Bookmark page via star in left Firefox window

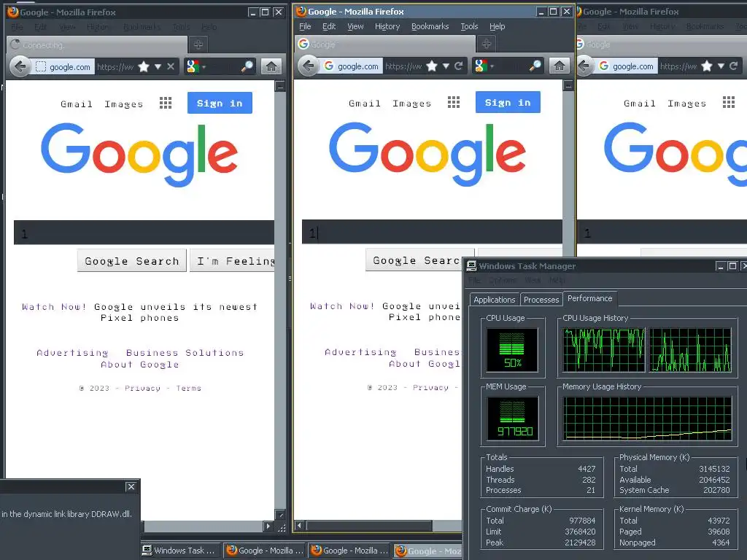click(x=144, y=66)
